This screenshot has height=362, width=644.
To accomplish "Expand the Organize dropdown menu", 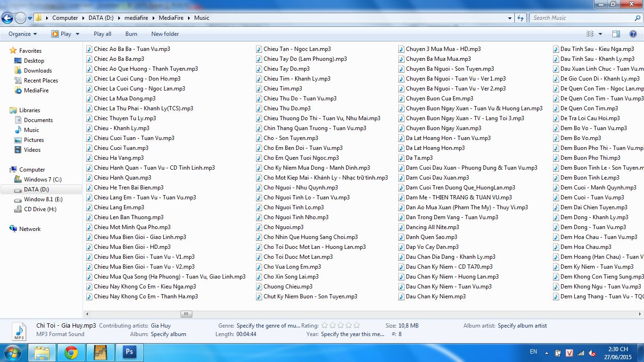I will click(x=23, y=34).
